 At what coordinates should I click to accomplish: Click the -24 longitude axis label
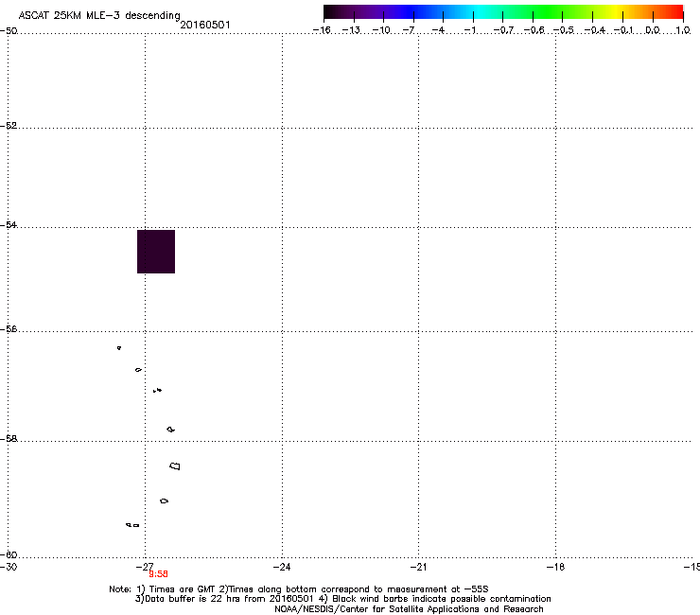(282, 567)
